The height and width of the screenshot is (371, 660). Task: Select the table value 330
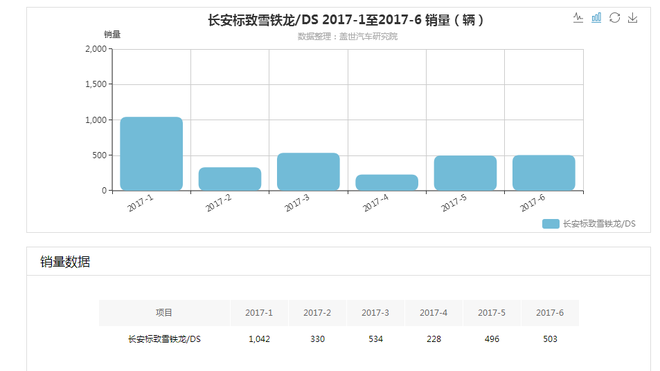(x=317, y=339)
